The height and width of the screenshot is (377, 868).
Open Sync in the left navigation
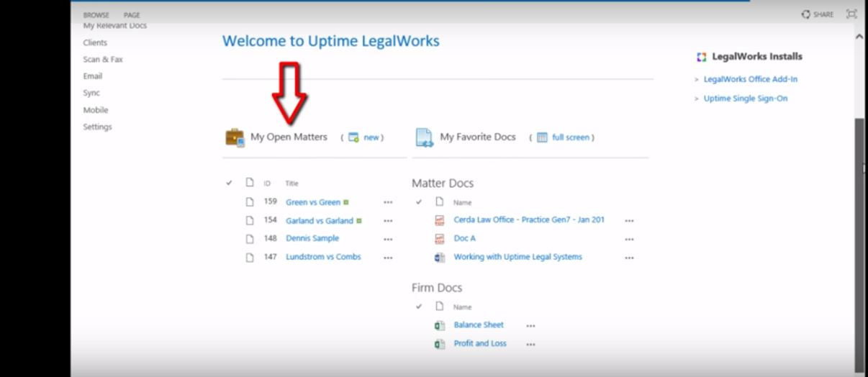click(91, 93)
